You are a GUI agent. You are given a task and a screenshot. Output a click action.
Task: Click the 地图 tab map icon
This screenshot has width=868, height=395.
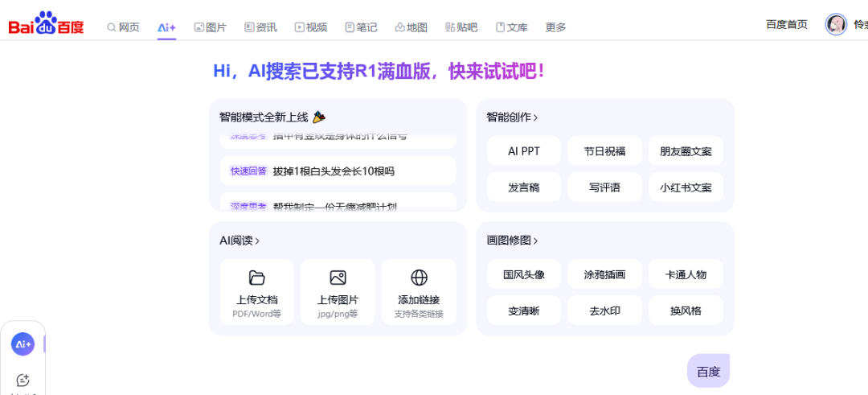point(399,27)
